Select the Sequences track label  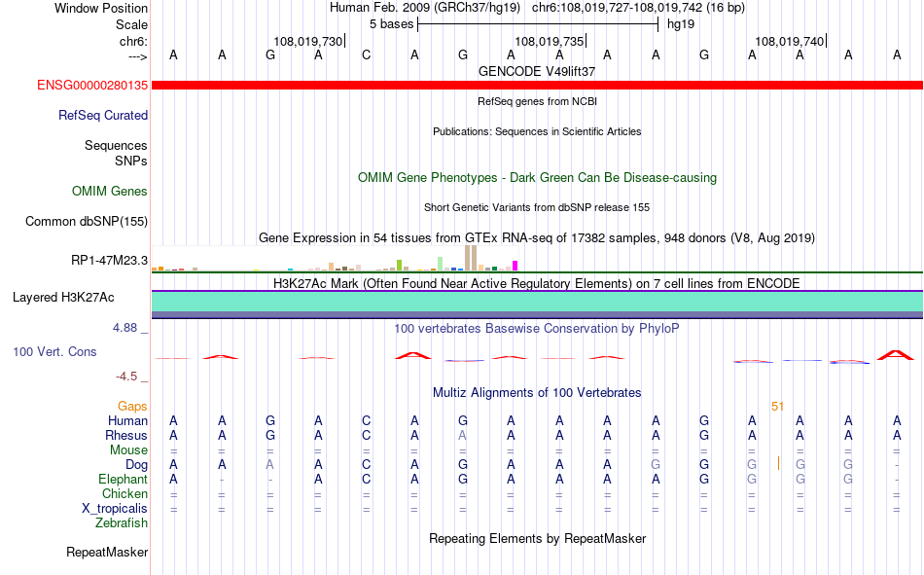click(116, 145)
